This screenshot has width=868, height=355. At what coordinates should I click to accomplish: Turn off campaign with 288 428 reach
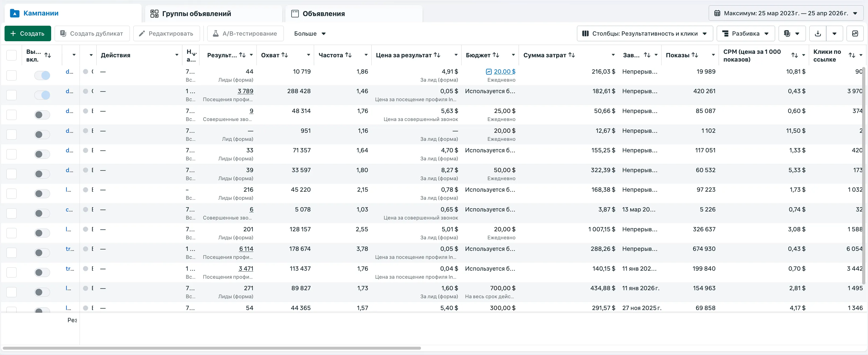(42, 95)
